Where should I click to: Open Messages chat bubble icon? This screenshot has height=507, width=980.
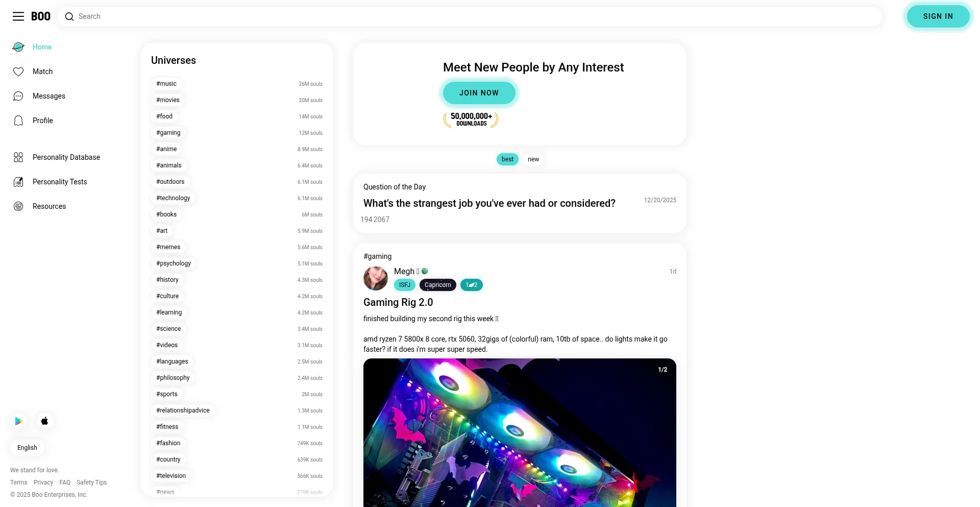pyautogui.click(x=18, y=96)
